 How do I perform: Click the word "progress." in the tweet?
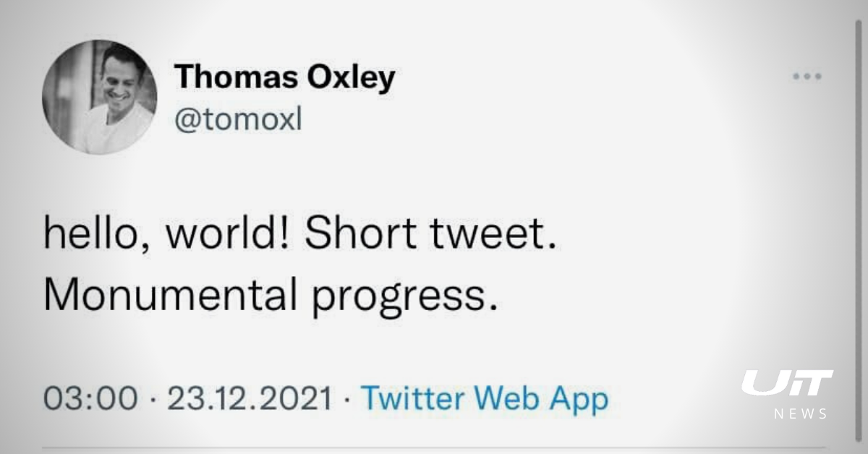click(407, 296)
